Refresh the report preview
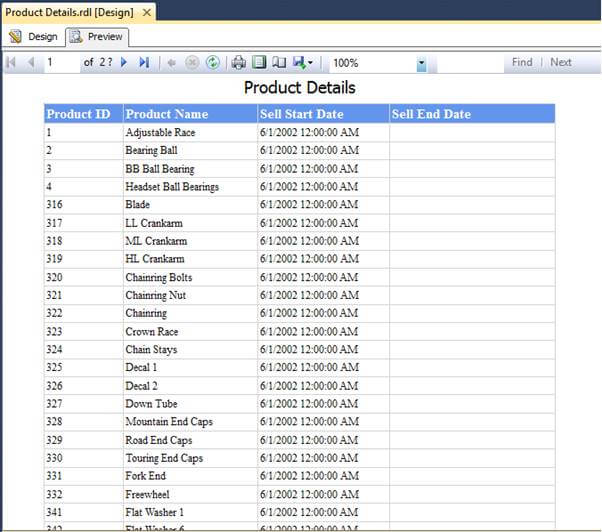The height and width of the screenshot is (532, 602). [213, 63]
